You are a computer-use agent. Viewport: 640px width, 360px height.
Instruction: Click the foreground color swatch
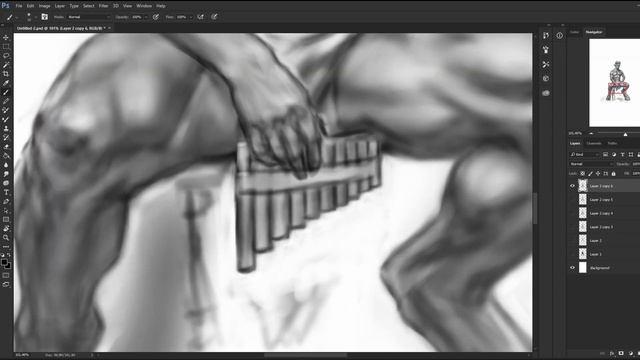tap(4, 262)
